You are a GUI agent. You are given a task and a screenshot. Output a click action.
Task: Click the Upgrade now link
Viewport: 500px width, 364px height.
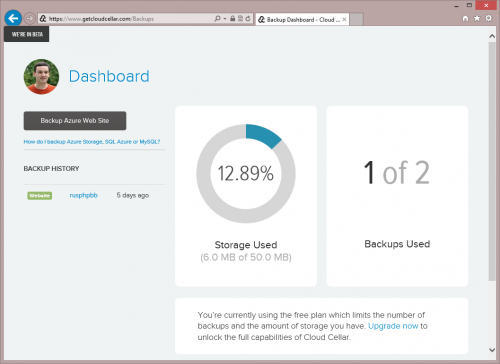pos(393,326)
